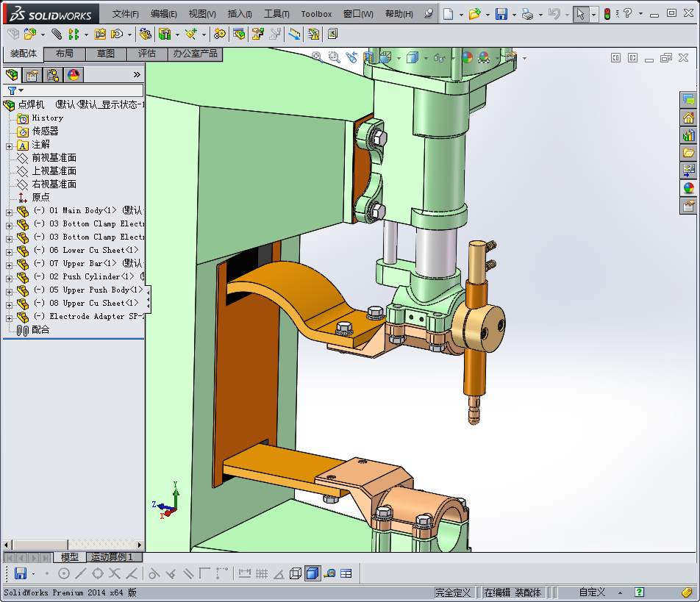Click the feature tree horizontal scrollbar
Image resolution: width=700 pixels, height=602 pixels.
point(74,545)
